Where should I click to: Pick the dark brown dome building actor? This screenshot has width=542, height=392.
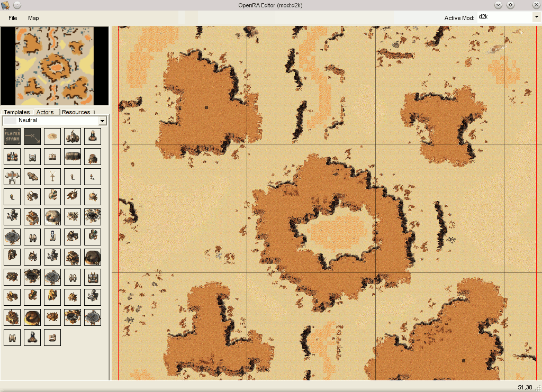(92, 257)
